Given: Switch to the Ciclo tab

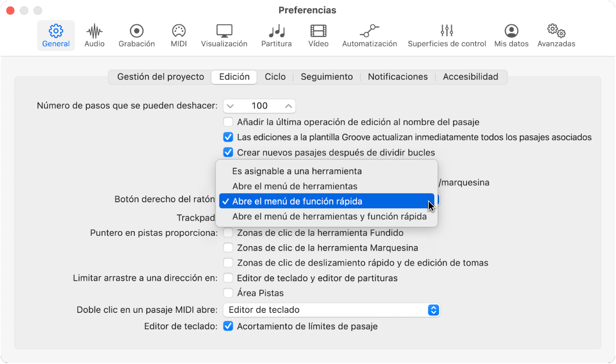Looking at the screenshot, I should [x=275, y=77].
